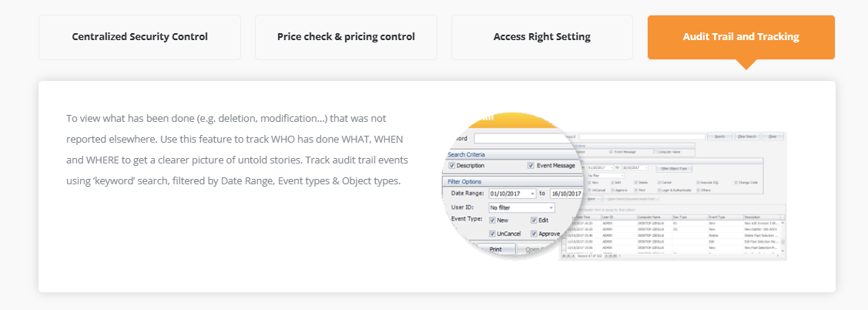Uncheck the UnCancel event type checkbox

(493, 234)
